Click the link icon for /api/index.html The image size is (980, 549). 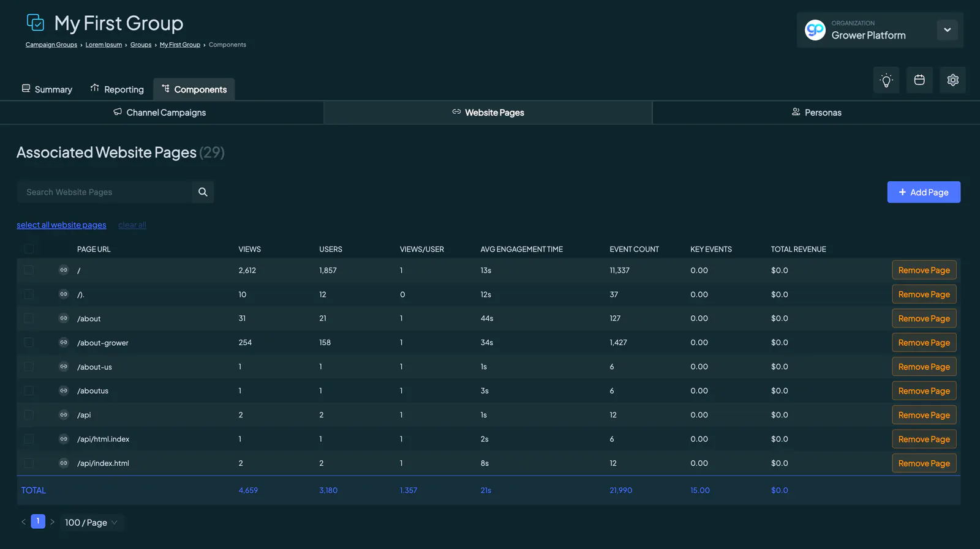pos(64,463)
